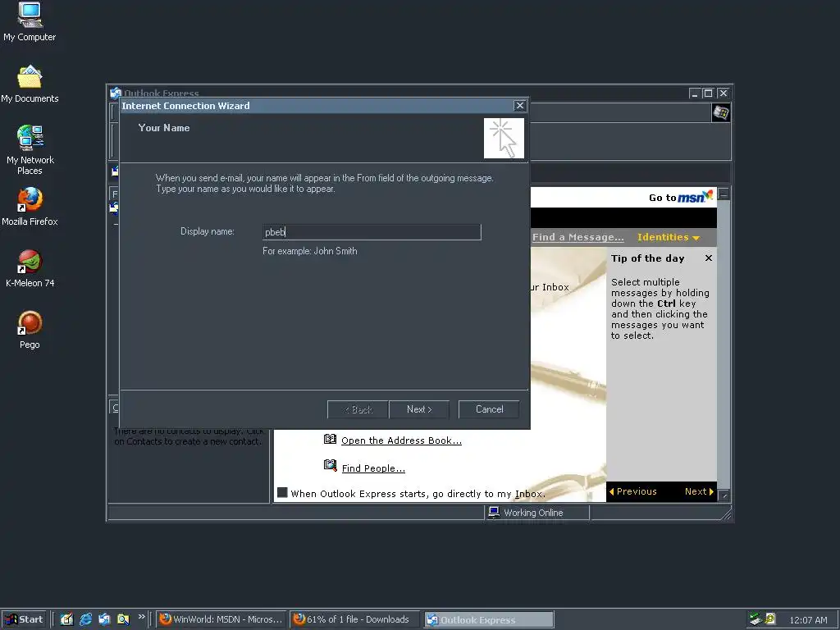Click the Find People icon beside its link
The height and width of the screenshot is (630, 840).
tap(330, 466)
